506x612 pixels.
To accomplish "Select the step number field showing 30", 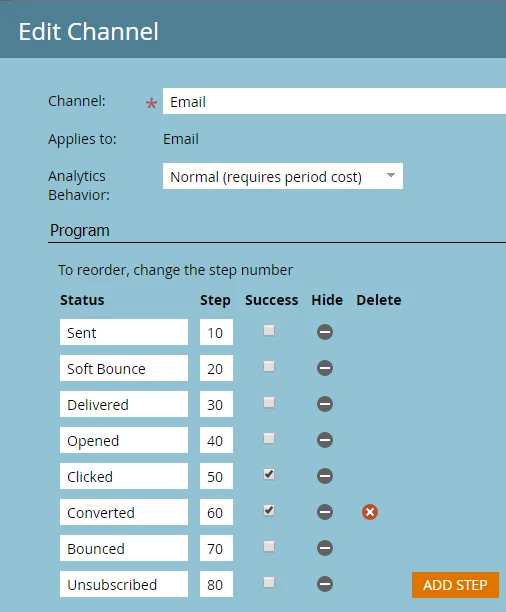I will click(x=216, y=404).
